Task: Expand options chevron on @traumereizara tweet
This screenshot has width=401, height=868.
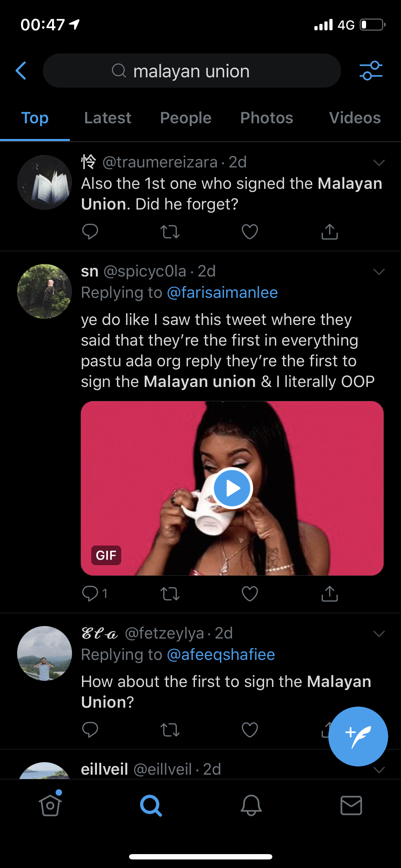Action: pos(379,163)
